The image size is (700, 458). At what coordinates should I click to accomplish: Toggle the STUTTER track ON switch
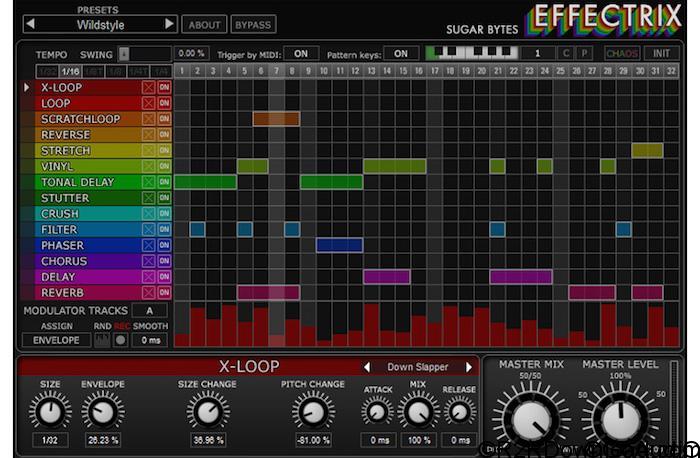(164, 198)
